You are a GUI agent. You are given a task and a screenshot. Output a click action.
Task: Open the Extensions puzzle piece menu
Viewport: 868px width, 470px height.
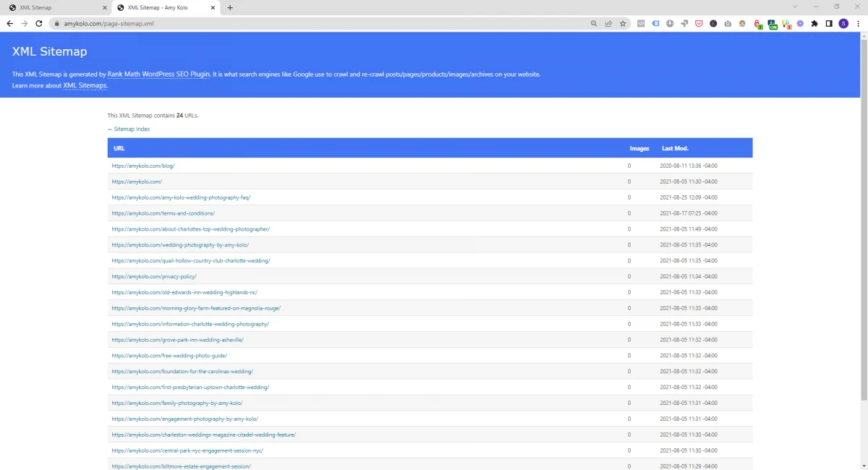pyautogui.click(x=814, y=23)
